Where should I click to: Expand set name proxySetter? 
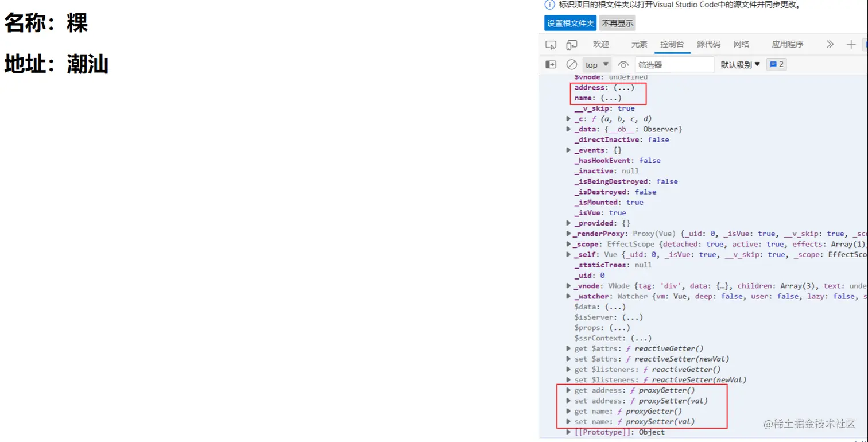pyautogui.click(x=569, y=421)
